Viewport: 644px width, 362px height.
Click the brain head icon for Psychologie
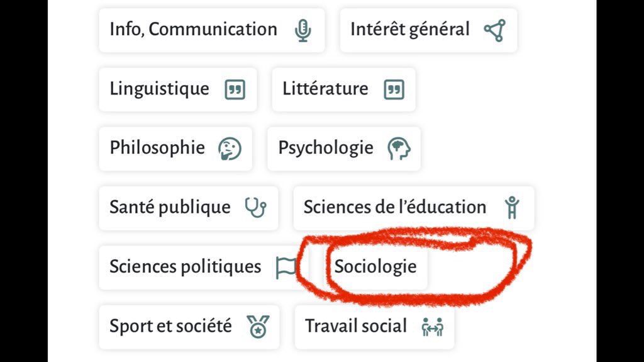point(398,149)
